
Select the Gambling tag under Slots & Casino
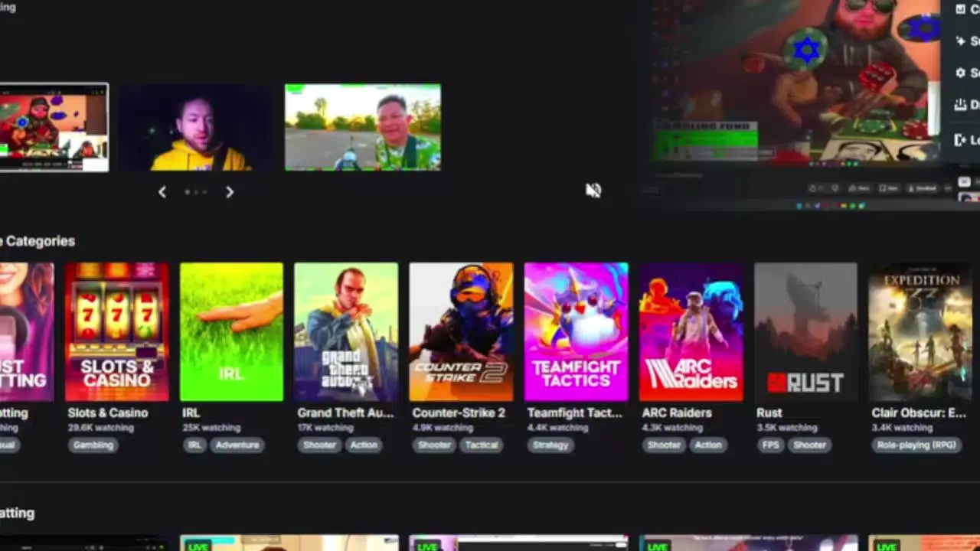(93, 445)
